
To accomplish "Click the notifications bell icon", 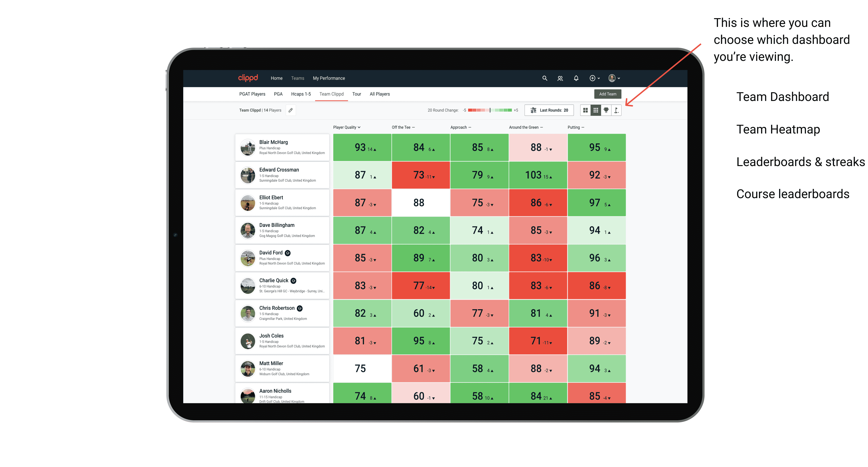I will [x=576, y=79].
